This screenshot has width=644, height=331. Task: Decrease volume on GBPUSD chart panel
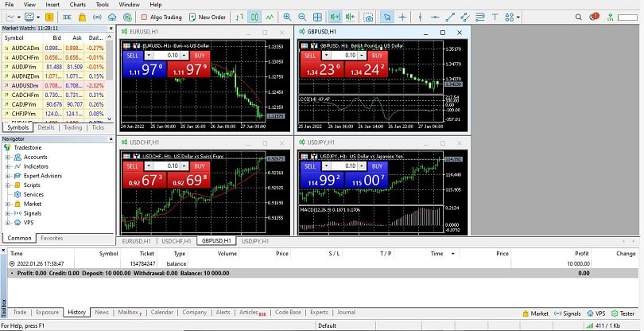[326, 56]
